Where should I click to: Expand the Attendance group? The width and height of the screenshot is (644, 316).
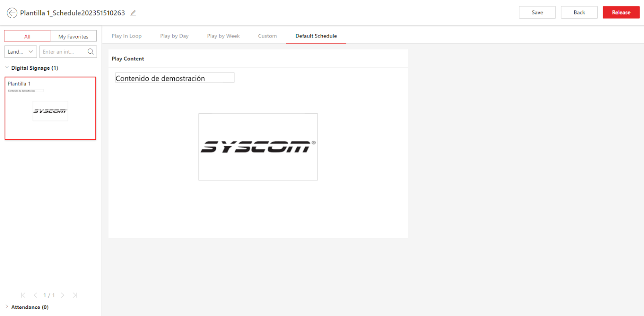coord(7,307)
